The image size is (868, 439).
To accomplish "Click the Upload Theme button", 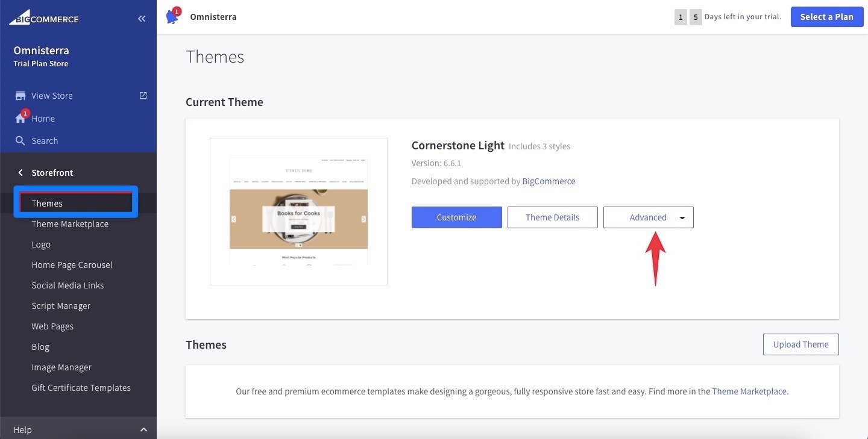I will (801, 344).
